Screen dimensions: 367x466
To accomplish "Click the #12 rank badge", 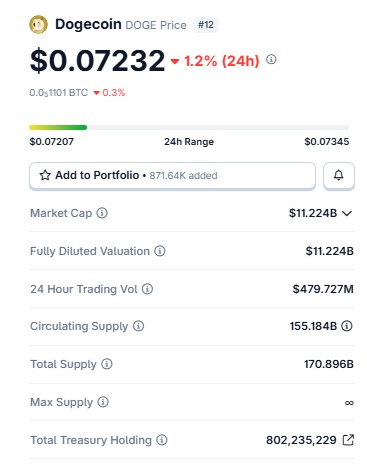I will pos(206,25).
